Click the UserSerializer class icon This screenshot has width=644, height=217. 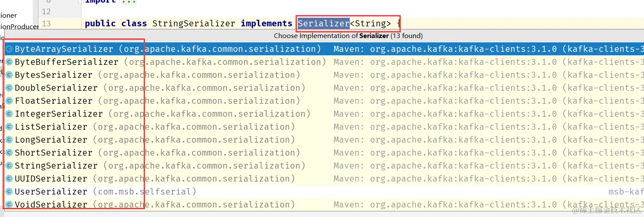pos(9,191)
